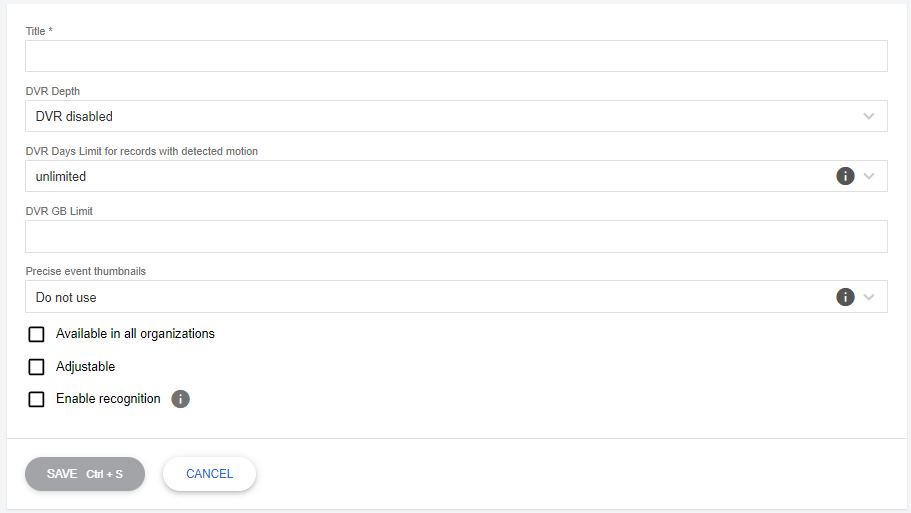The width and height of the screenshot is (911, 513).
Task: Tick the Adjustable checkbox
Action: pyautogui.click(x=37, y=367)
